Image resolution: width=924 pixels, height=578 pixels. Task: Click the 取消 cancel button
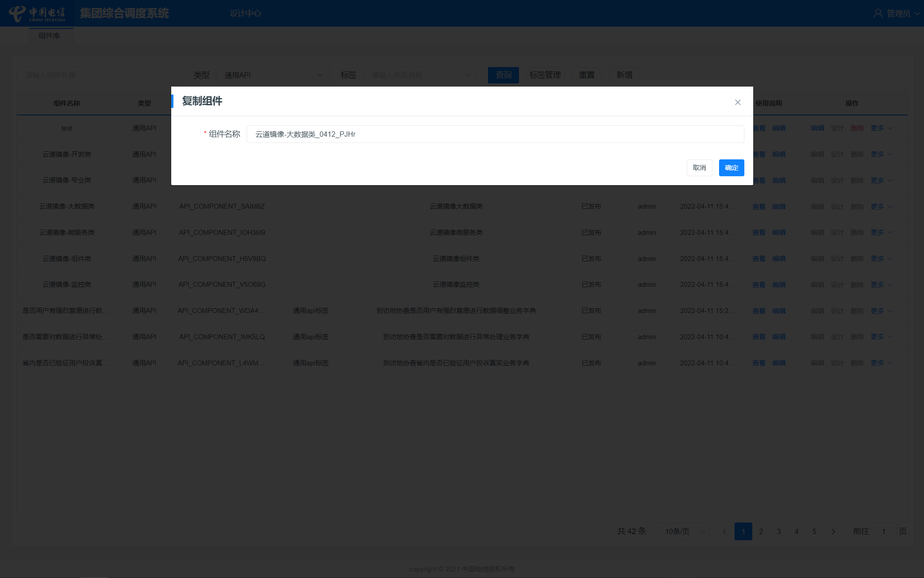tap(699, 168)
